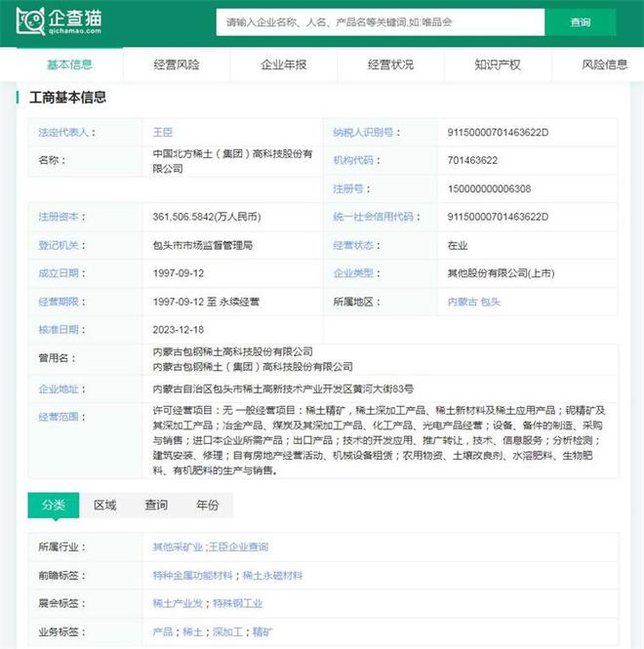The width and height of the screenshot is (644, 649).
Task: Select taxpayer ID 91150000701463622D value
Action: (498, 133)
